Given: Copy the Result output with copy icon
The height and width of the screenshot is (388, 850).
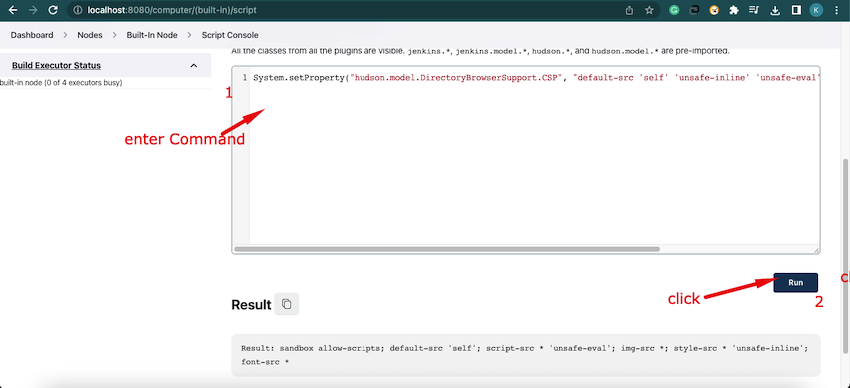Looking at the screenshot, I should pos(287,303).
